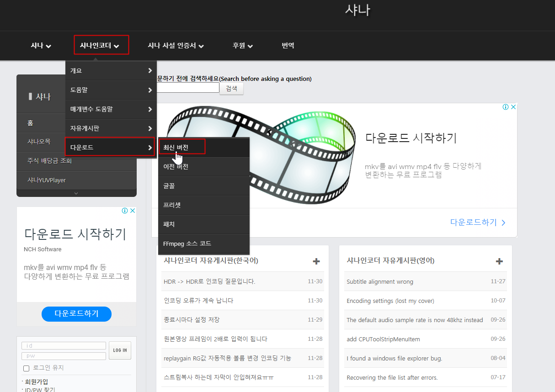Open the 후원 menu
555x392 pixels.
tap(242, 46)
